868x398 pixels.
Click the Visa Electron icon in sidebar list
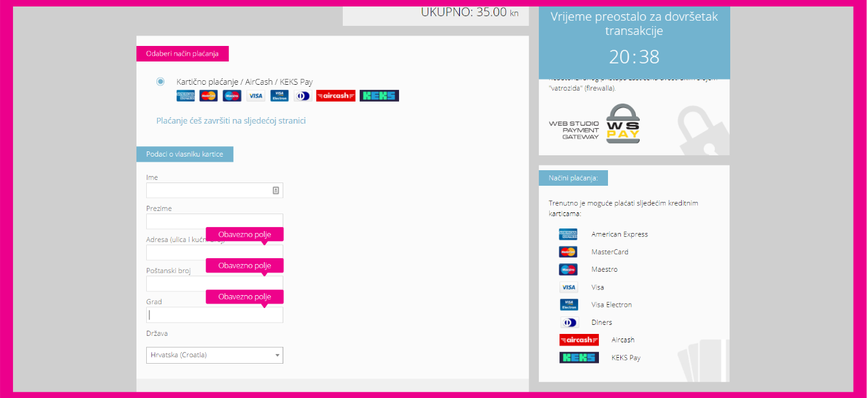(x=569, y=305)
